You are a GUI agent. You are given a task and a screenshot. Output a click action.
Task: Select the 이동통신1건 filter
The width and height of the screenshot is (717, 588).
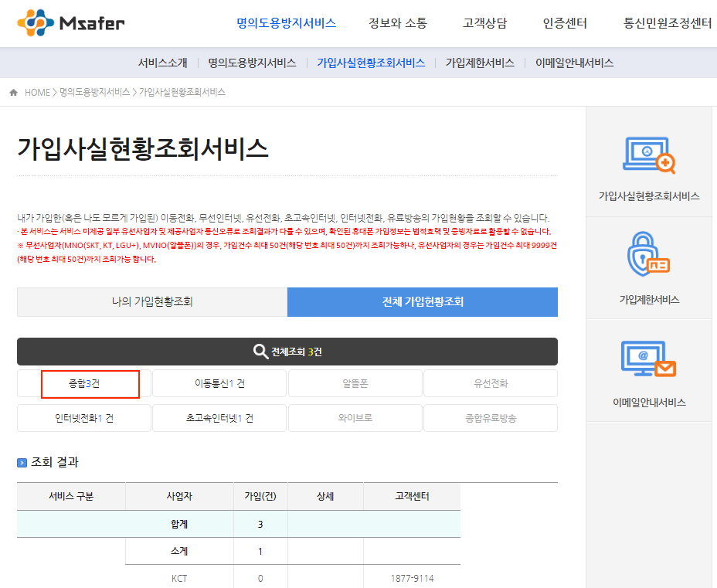(x=219, y=383)
